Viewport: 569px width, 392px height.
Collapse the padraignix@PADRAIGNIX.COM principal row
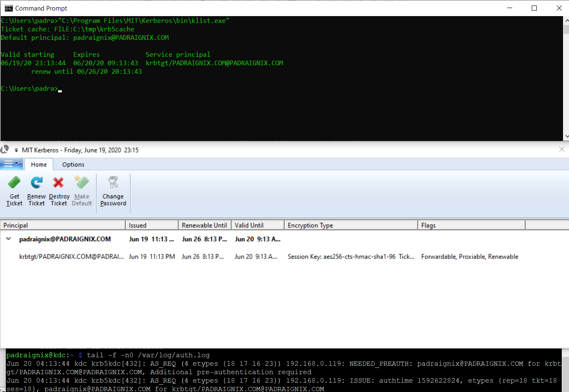tap(8, 239)
